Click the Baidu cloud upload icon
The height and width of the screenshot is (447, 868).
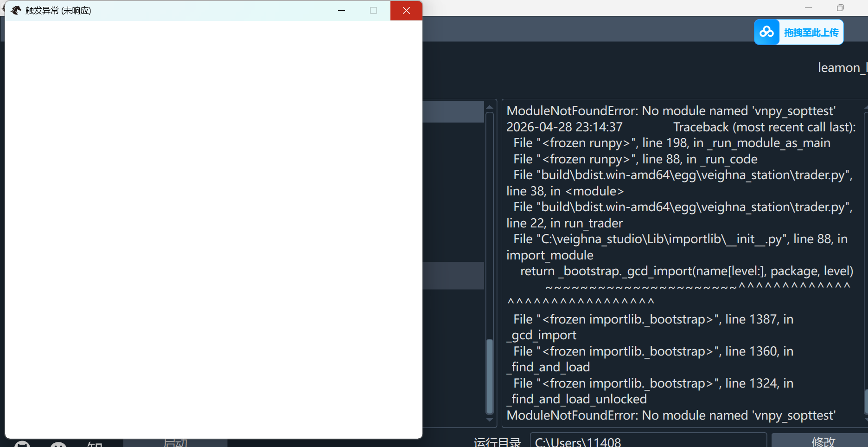pos(766,32)
